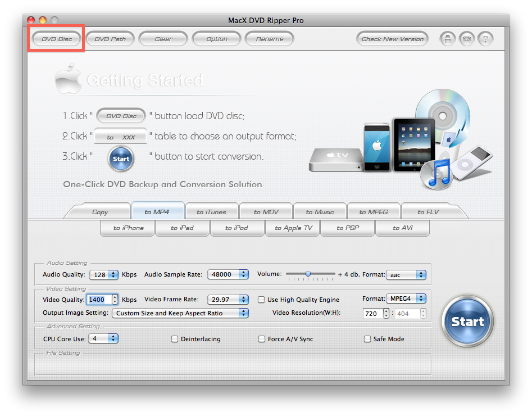
Task: Click the "Getting Started" heading
Action: pos(145,80)
